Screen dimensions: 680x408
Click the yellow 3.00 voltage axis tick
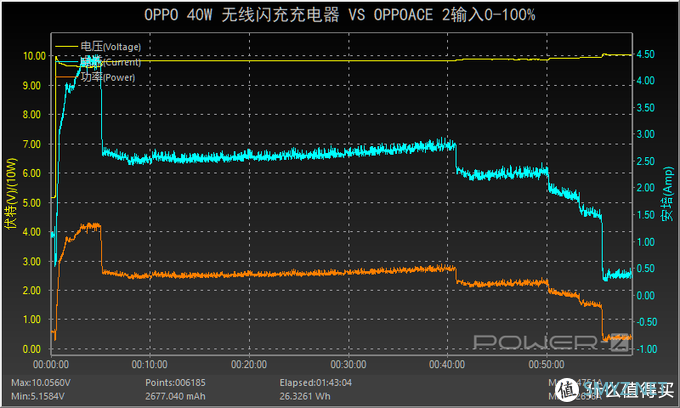34,261
